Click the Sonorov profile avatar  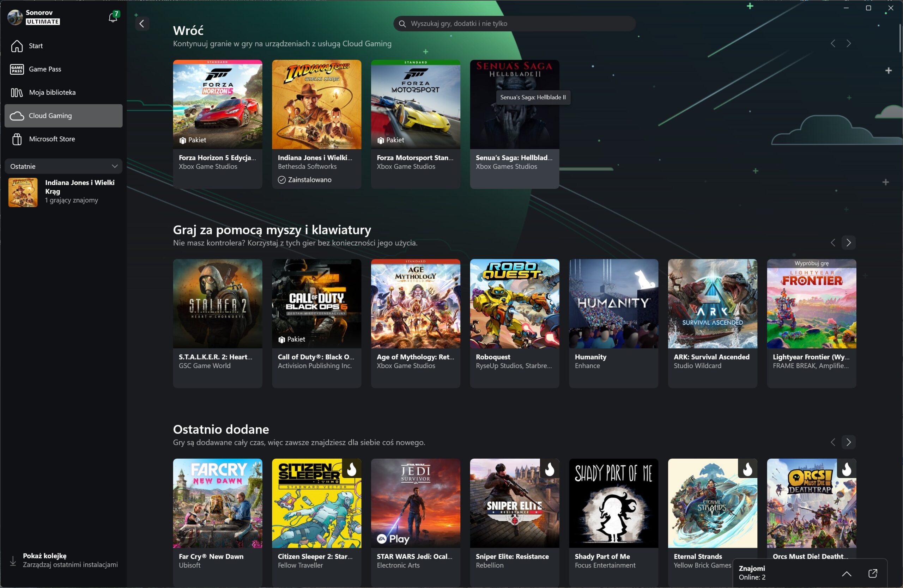15,17
